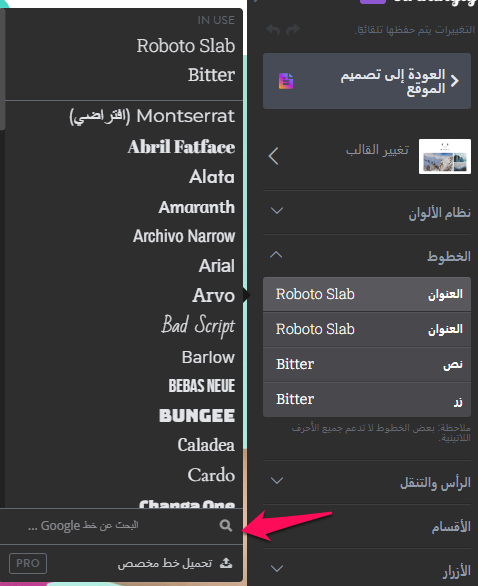Viewport: 478px width, 586px height.
Task: Select the Alata font
Action: coord(212,176)
